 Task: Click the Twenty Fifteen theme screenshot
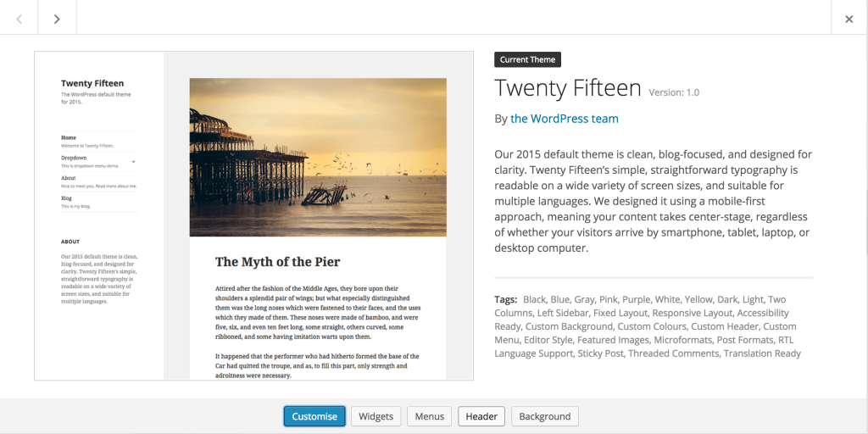[253, 215]
